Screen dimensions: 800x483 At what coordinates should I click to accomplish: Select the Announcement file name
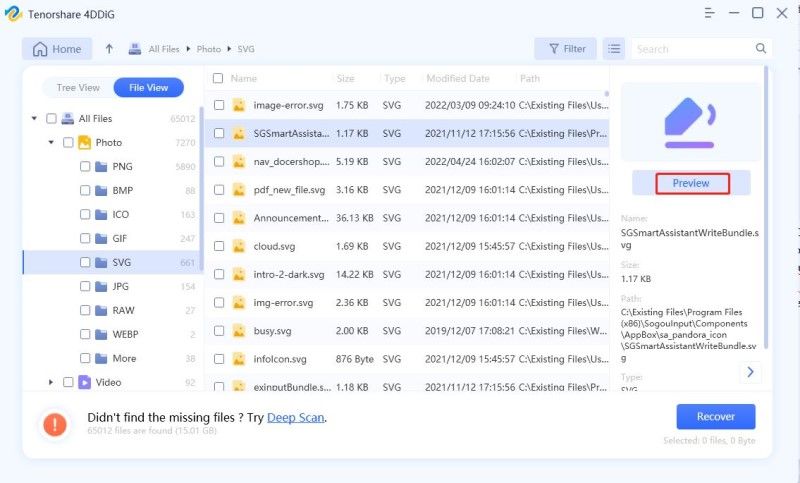click(x=291, y=218)
